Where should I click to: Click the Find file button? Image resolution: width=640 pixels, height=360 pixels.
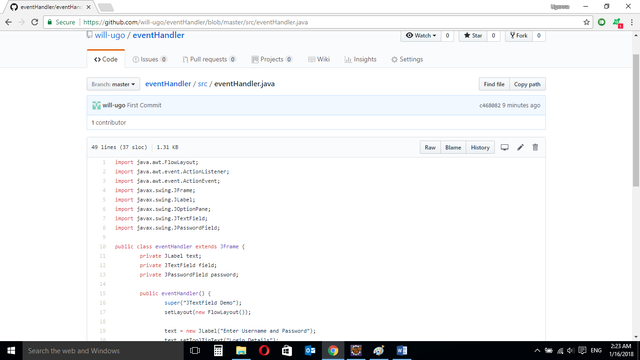coord(494,84)
